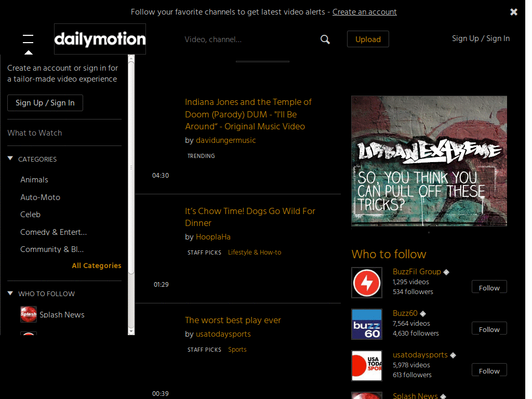Image resolution: width=532 pixels, height=399 pixels.
Task: Click usatodaysports verified badge
Action: click(453, 355)
